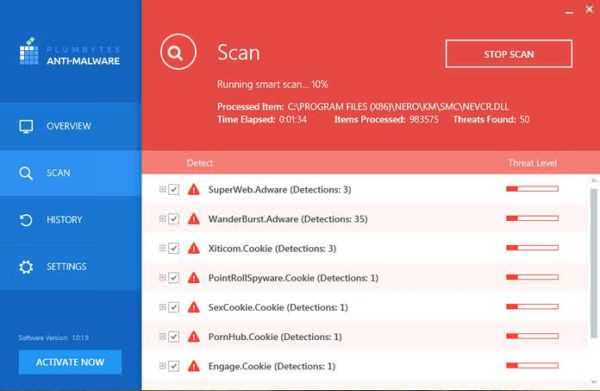Click warning icon for Xiticom.Cookie
Image resolution: width=600 pixels, height=391 pixels.
pyautogui.click(x=194, y=248)
